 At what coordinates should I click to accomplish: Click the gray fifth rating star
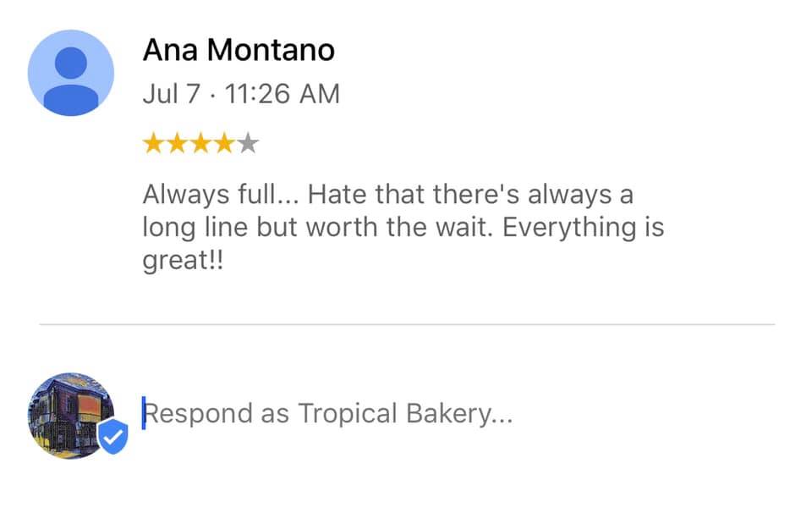coord(247,144)
